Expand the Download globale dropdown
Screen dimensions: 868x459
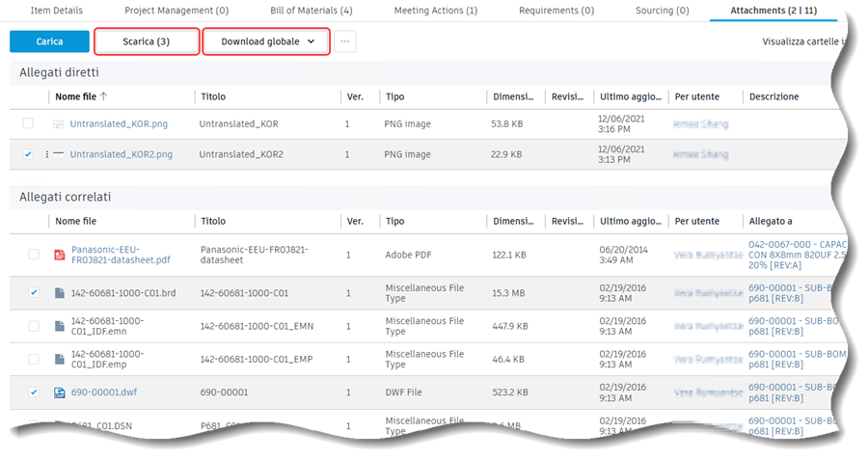pyautogui.click(x=267, y=42)
